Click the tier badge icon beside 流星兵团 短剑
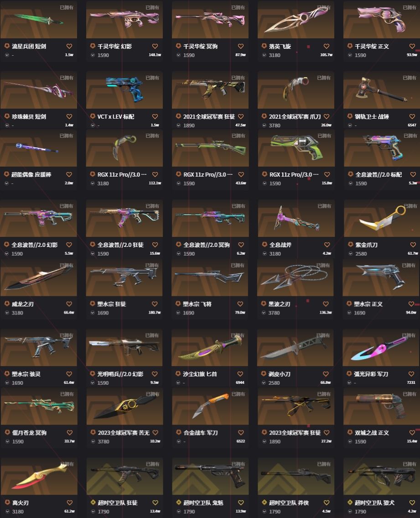The width and height of the screenshot is (420, 518). [6, 46]
